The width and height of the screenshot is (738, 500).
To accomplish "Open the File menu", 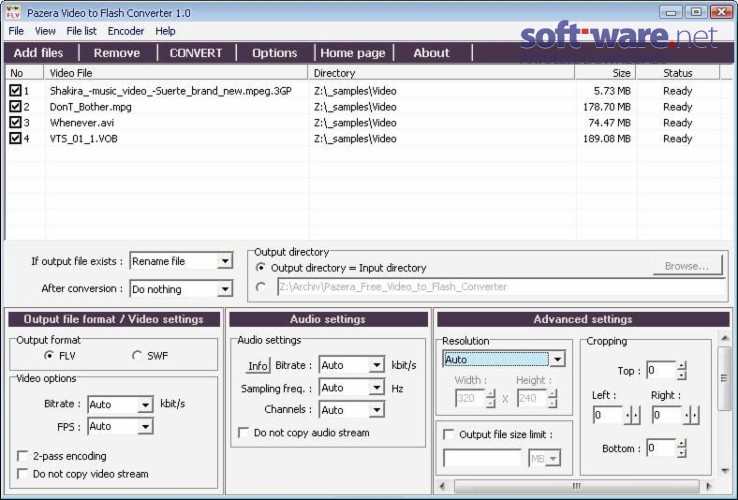I will [x=16, y=31].
